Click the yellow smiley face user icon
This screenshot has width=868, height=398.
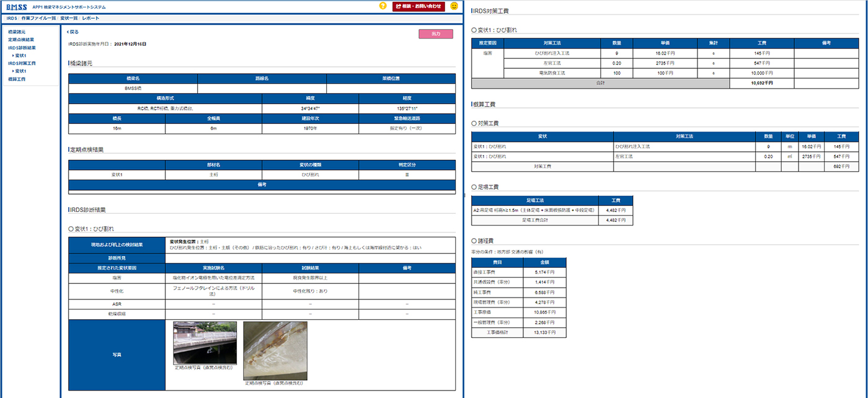click(x=454, y=6)
